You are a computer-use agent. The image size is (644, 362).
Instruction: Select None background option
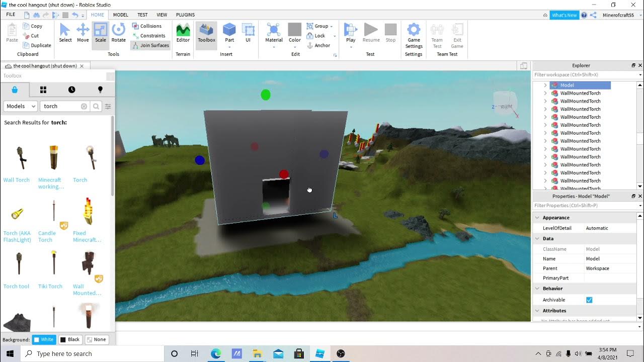click(x=97, y=339)
